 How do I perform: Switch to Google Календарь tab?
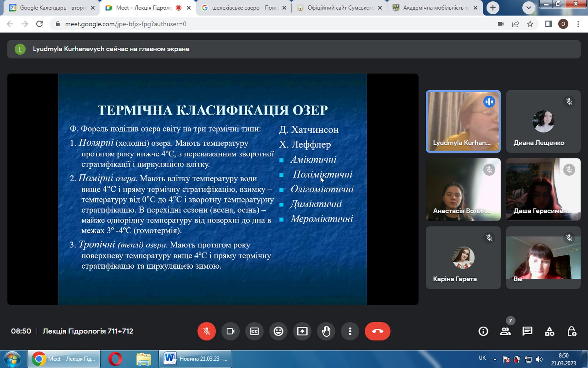point(51,8)
